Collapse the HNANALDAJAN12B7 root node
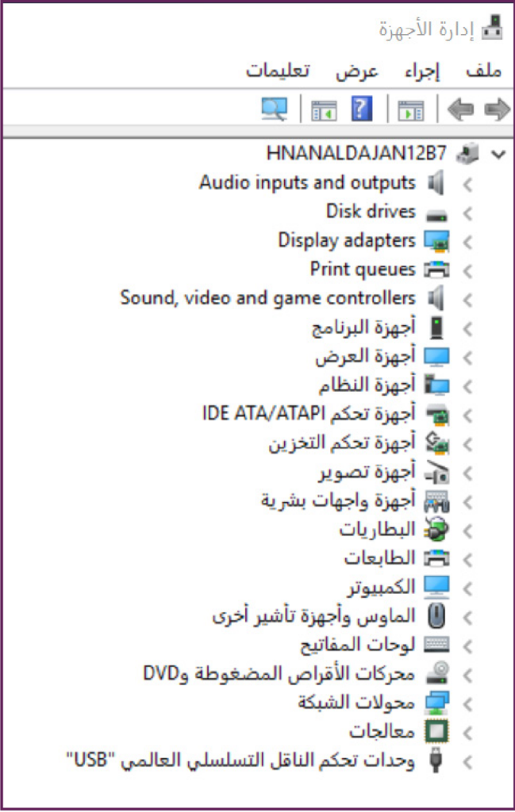Screen dimensions: 515x812 [x=498, y=155]
